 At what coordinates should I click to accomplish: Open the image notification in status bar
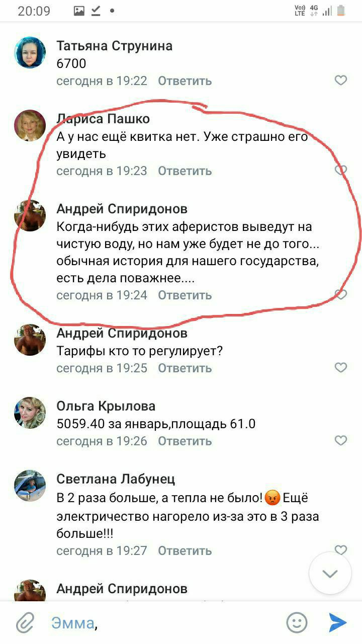pyautogui.click(x=79, y=11)
